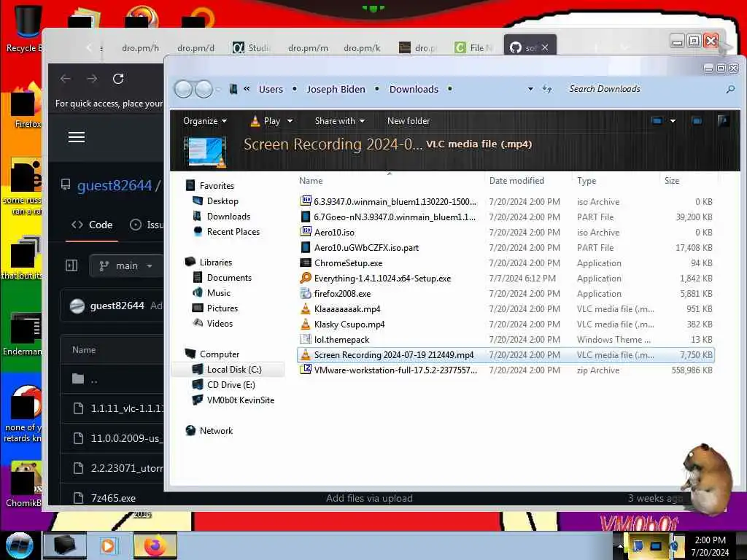Open Downloads in Favorites sidebar
Screen dimensions: 747x560
[228, 216]
